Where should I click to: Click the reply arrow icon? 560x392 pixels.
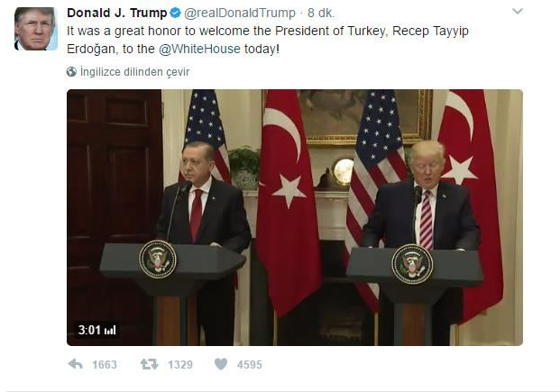click(76, 364)
